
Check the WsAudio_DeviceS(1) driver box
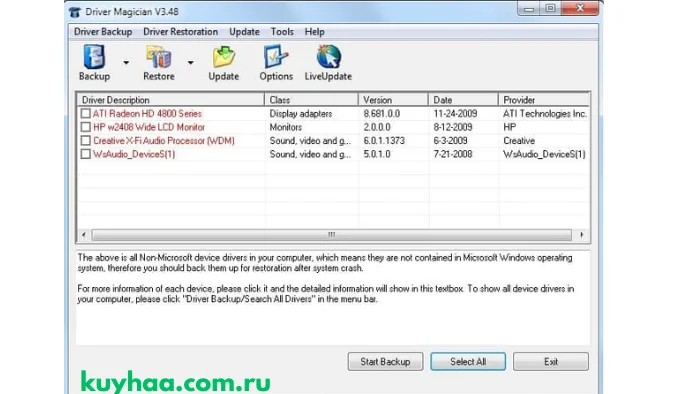click(x=85, y=154)
